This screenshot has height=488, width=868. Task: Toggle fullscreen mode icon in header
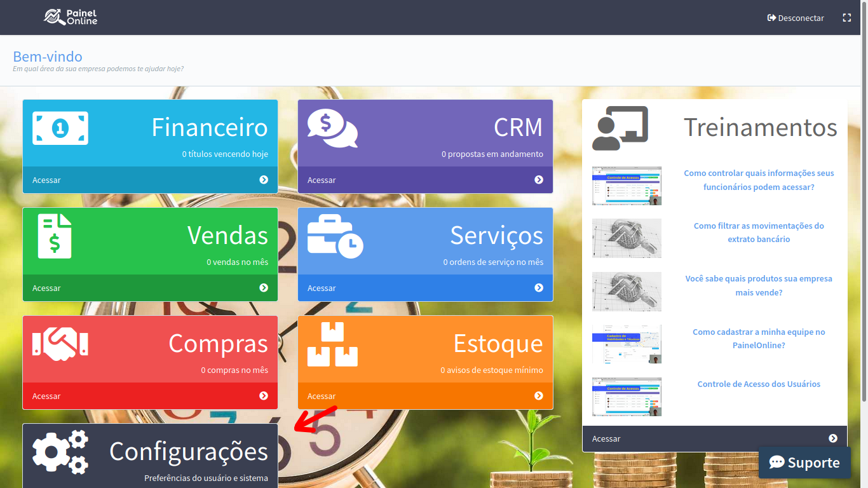tap(846, 18)
